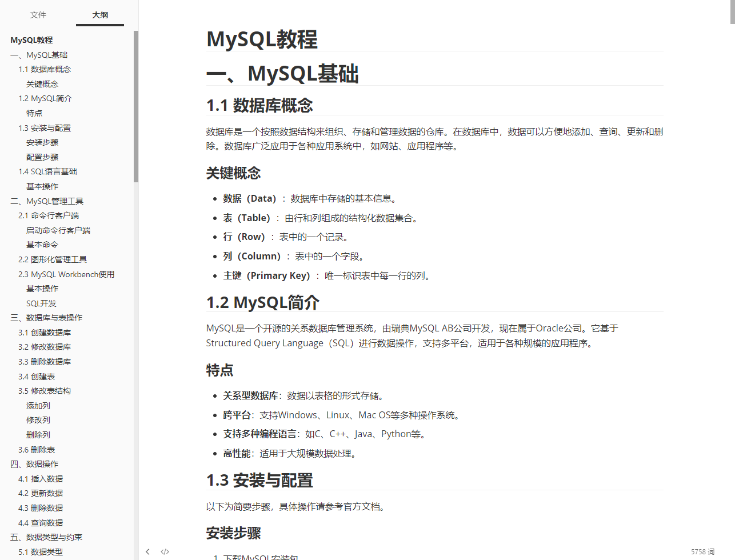Jump to 3.5 修改表结构 outline entry

(x=45, y=391)
